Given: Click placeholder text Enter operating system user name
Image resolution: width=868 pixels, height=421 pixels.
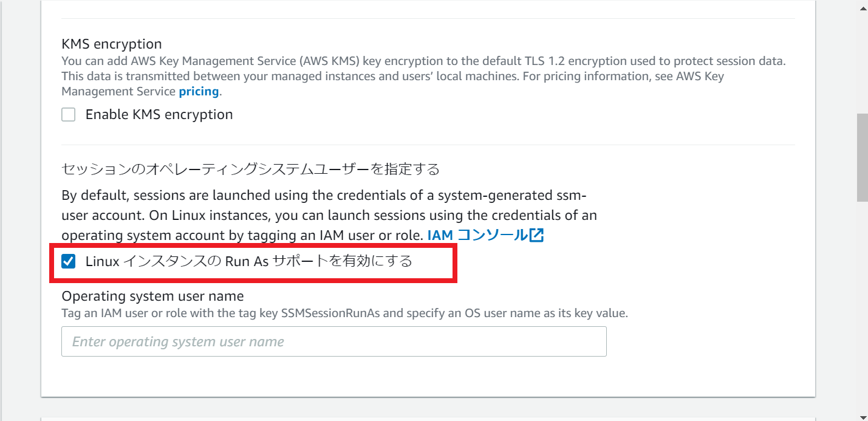Looking at the screenshot, I should pos(179,341).
